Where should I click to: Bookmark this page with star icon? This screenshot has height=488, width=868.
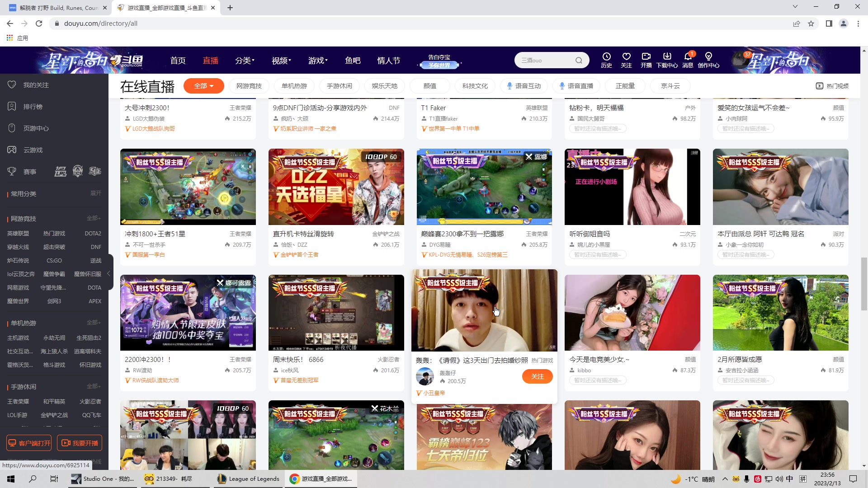coord(811,23)
